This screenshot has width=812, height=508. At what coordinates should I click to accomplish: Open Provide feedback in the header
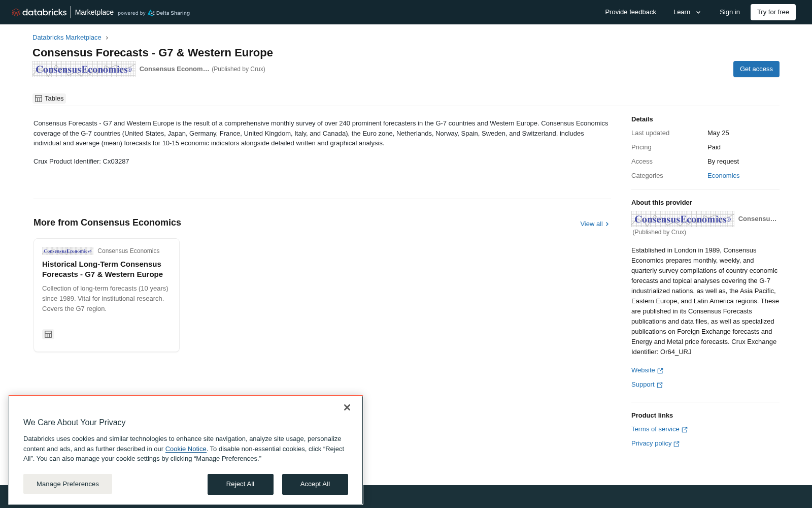(630, 12)
